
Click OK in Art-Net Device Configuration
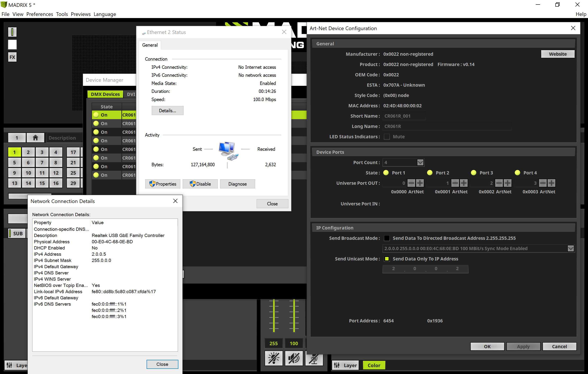point(487,346)
